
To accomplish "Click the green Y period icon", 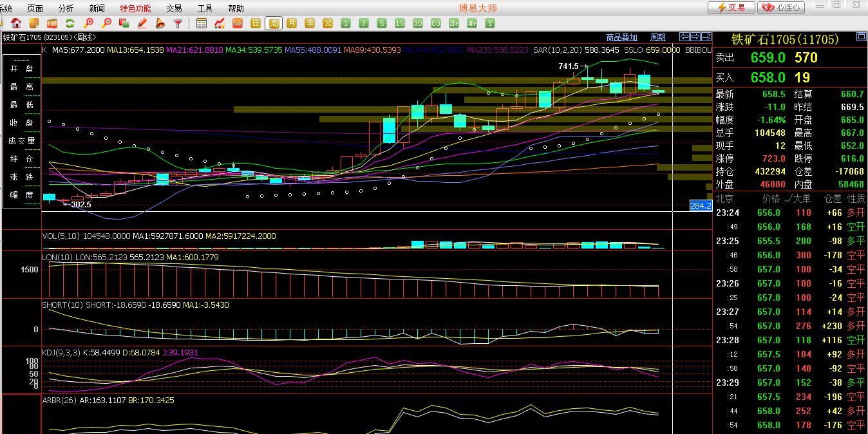I will click(490, 23).
